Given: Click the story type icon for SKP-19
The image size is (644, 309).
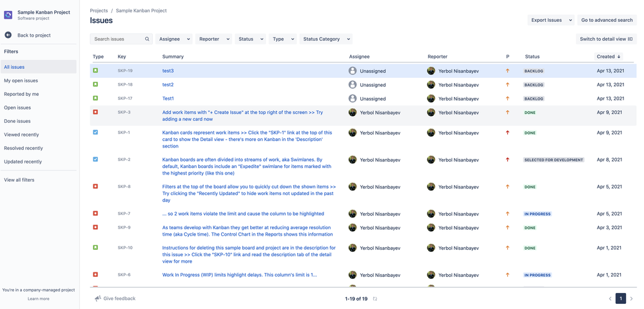Looking at the screenshot, I should click(95, 71).
